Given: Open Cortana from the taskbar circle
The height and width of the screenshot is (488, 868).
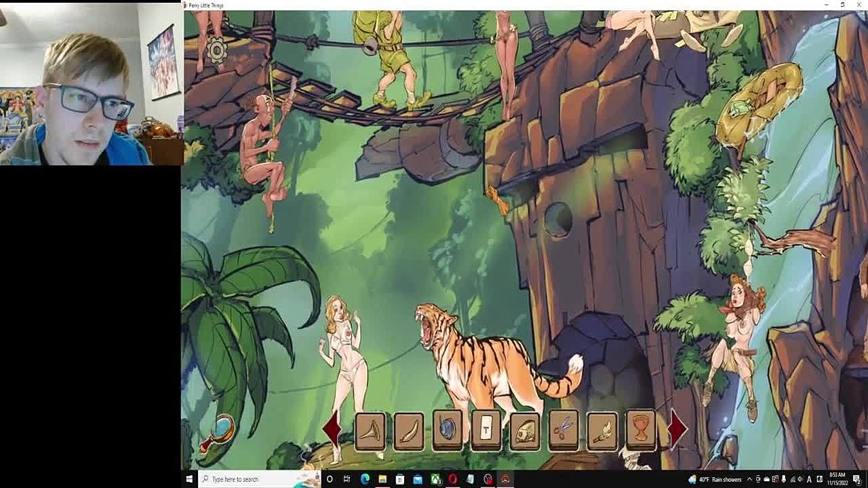Looking at the screenshot, I should [x=330, y=479].
